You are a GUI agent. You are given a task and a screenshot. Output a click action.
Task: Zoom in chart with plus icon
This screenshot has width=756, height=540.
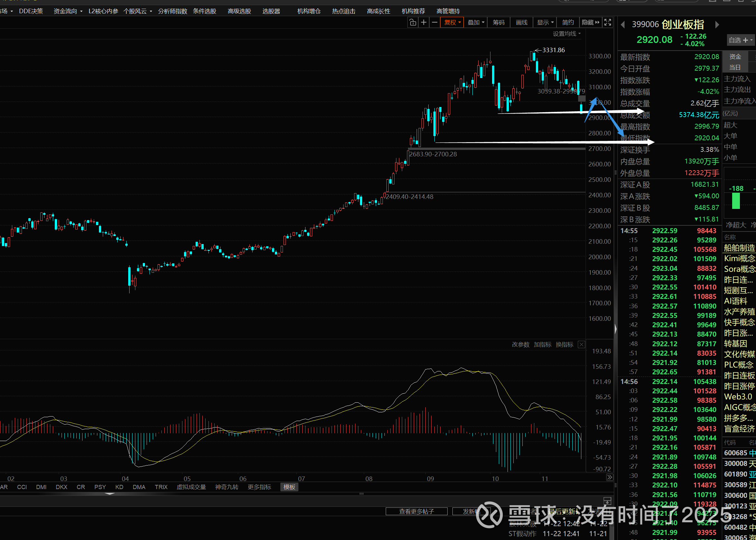[x=424, y=22]
